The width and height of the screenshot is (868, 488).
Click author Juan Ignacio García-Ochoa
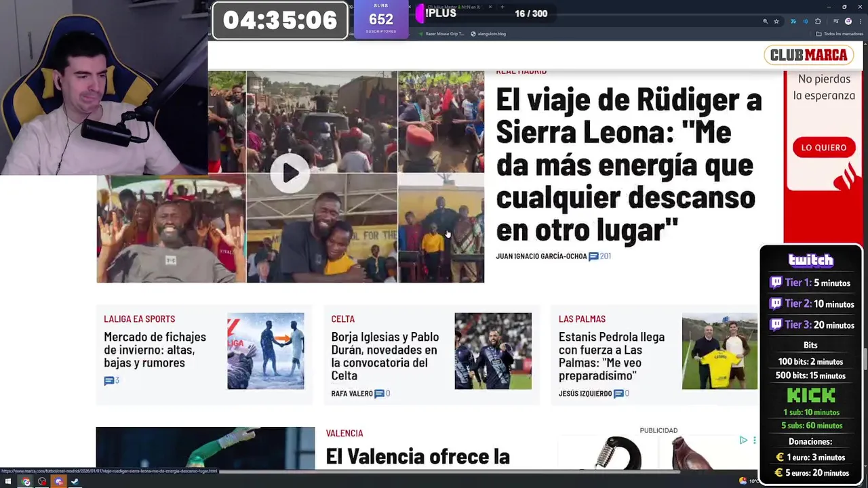(541, 256)
